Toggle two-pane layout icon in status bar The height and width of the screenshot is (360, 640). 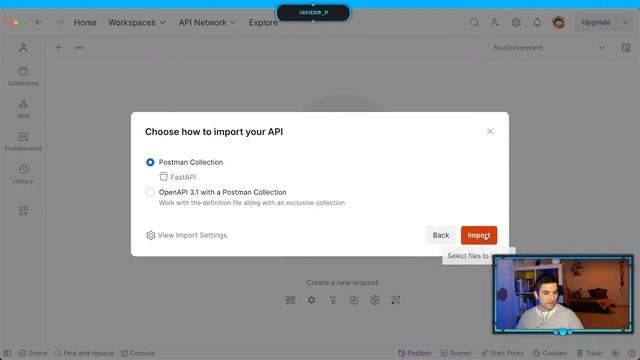pyautogui.click(x=616, y=353)
